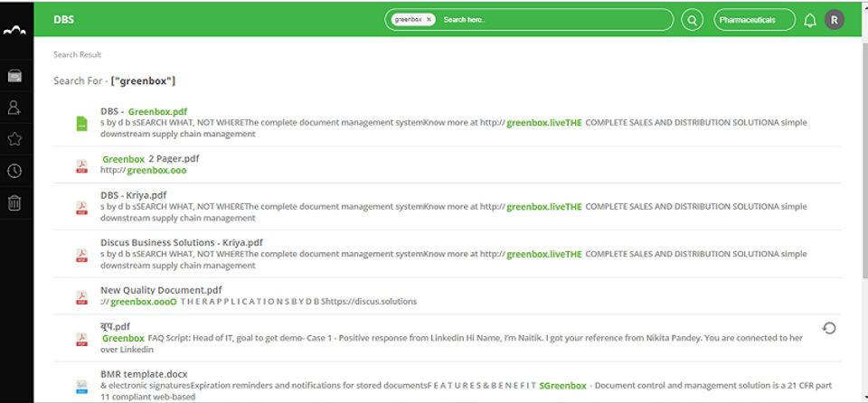Click the FAQ Script snippet under बूप.pdf
This screenshot has height=403, width=868.
pos(452,343)
